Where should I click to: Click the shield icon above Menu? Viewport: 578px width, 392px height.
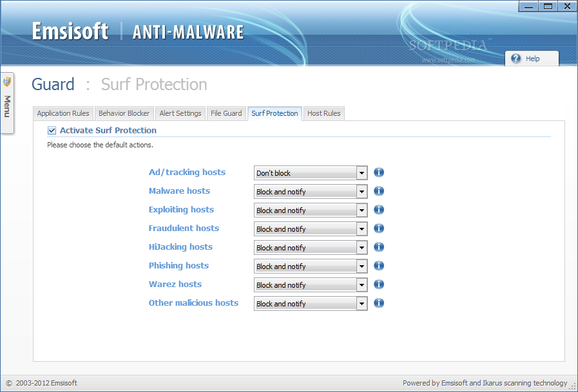7,82
